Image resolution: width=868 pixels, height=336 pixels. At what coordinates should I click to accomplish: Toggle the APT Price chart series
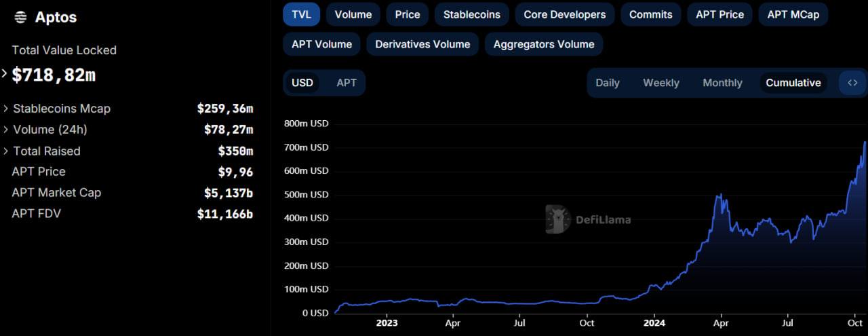[719, 14]
